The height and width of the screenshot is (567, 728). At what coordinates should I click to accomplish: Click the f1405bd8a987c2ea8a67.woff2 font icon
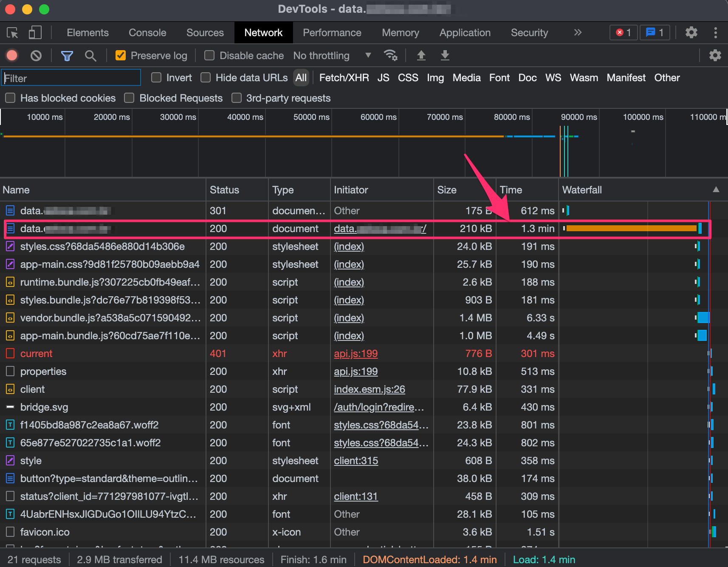[10, 425]
